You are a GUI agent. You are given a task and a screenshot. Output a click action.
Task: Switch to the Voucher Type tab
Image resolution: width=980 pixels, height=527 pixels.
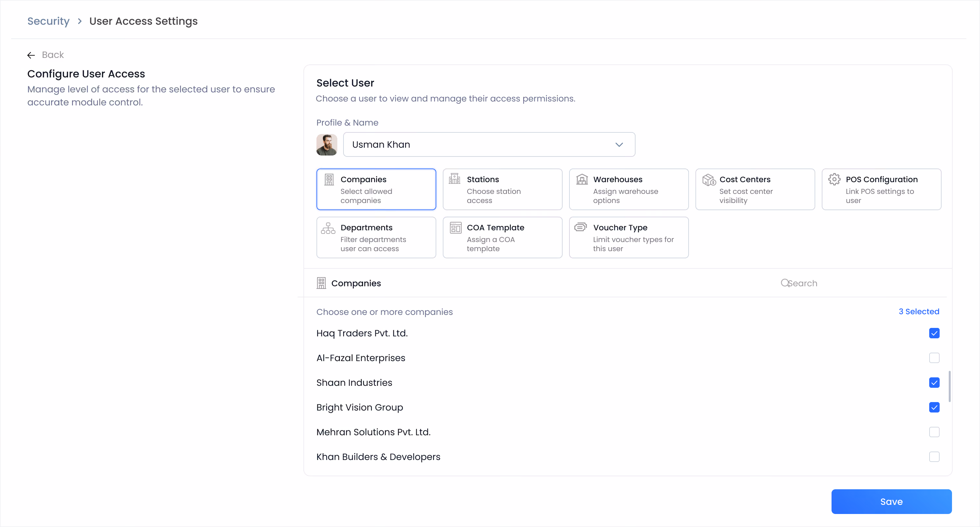point(628,238)
